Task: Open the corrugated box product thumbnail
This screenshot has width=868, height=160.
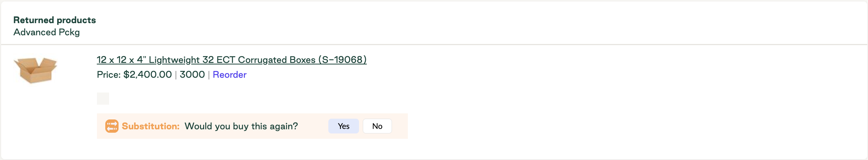Action: tap(35, 70)
